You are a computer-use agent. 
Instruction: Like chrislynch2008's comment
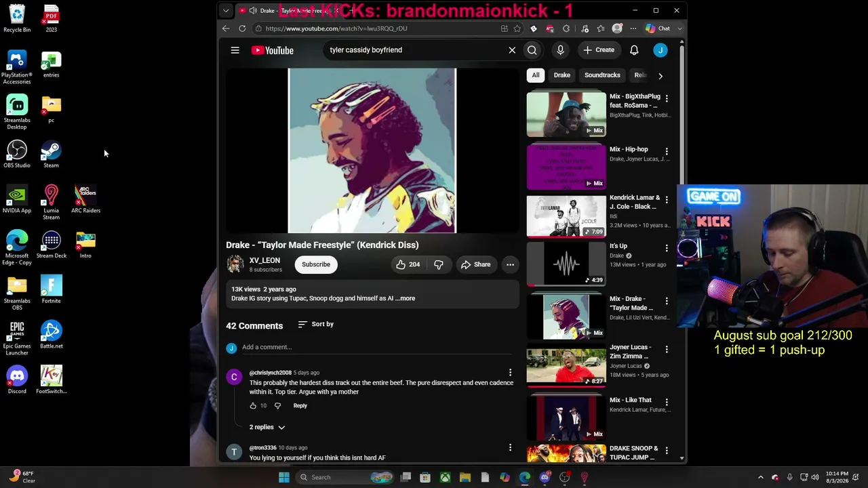(253, 405)
